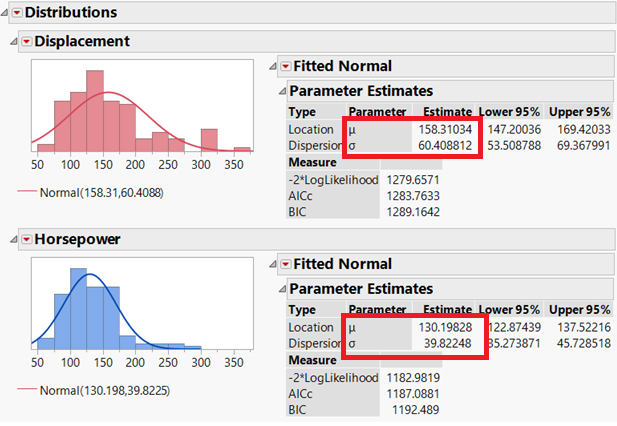Click Lower 95% header in Displacement table

tap(509, 112)
